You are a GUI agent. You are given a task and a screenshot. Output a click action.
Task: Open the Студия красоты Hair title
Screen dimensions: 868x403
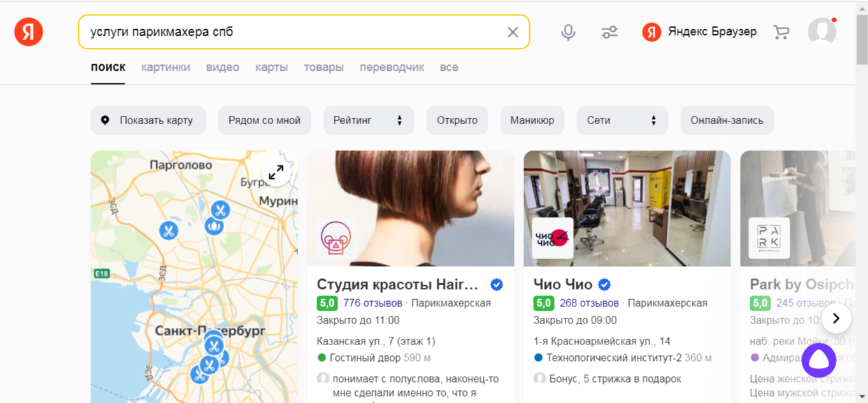click(398, 285)
